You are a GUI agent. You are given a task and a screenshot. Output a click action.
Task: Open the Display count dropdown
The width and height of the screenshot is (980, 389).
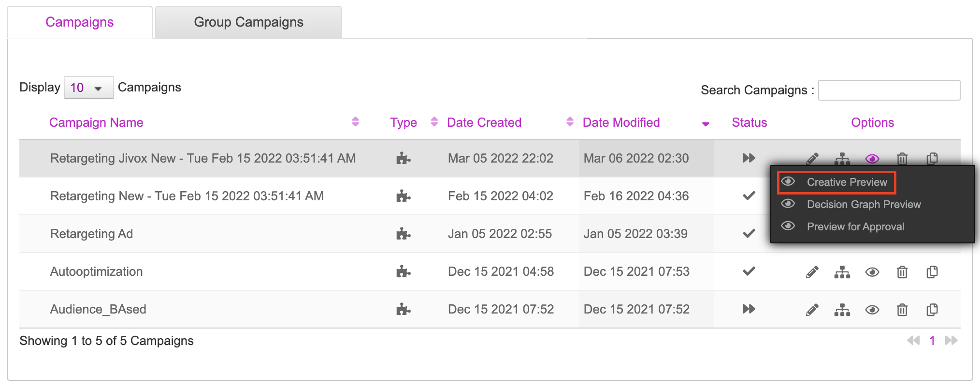point(88,88)
